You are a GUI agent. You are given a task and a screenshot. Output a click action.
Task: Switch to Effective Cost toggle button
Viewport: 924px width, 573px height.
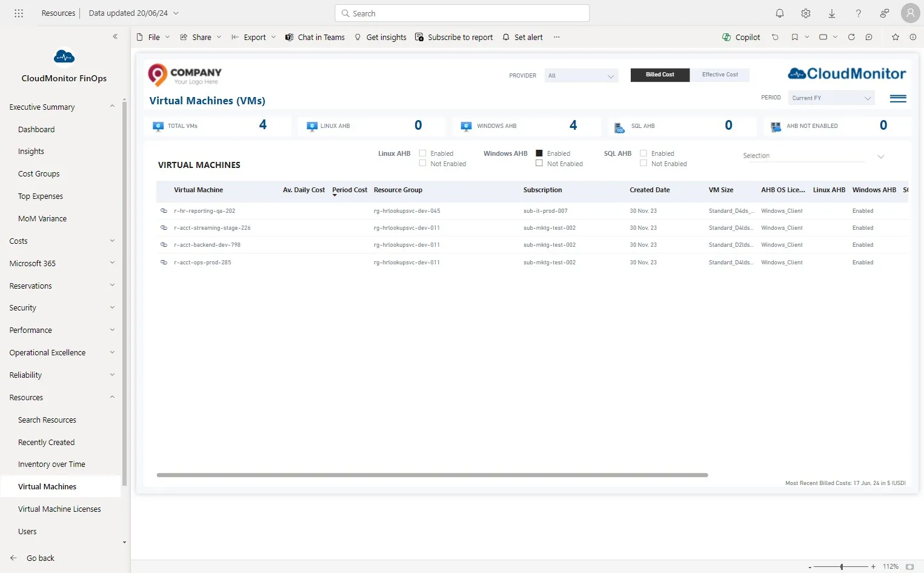point(720,75)
